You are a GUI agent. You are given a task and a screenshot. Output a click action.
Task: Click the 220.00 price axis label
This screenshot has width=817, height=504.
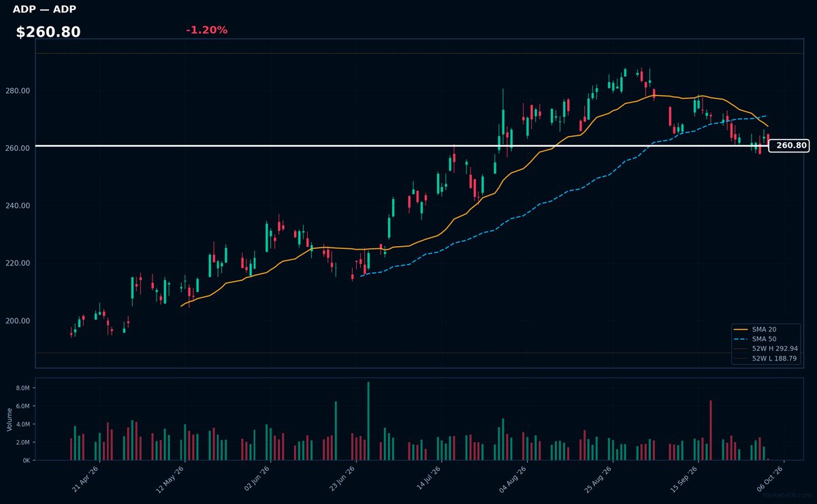tap(19, 263)
